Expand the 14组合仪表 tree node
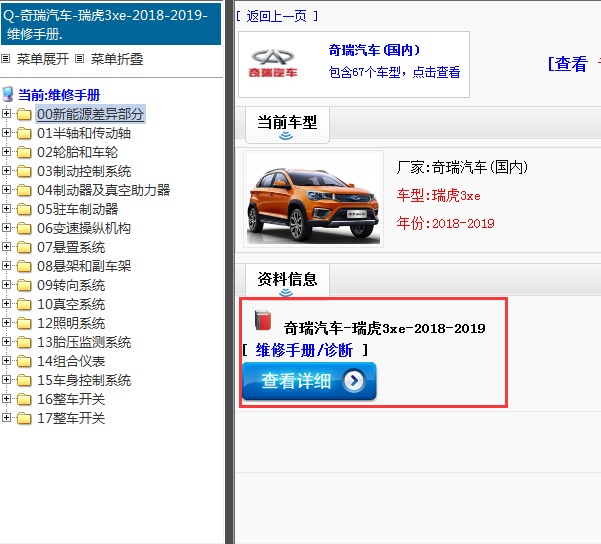 point(7,362)
